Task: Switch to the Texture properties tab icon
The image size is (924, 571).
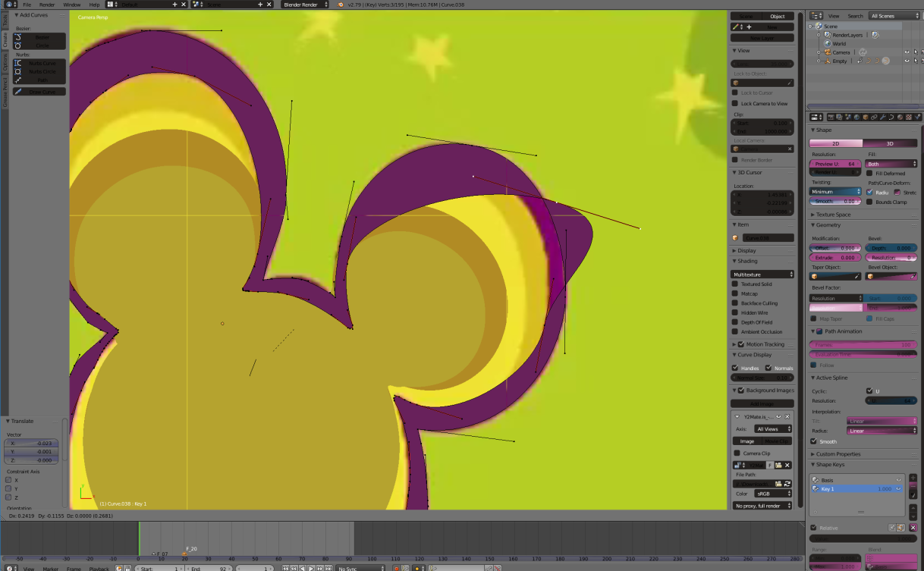Action: [909, 117]
